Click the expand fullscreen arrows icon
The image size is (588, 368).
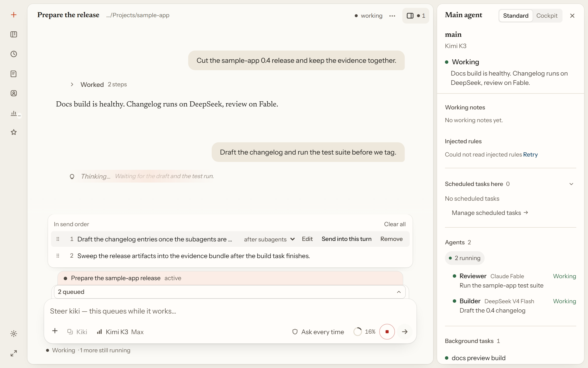click(14, 353)
